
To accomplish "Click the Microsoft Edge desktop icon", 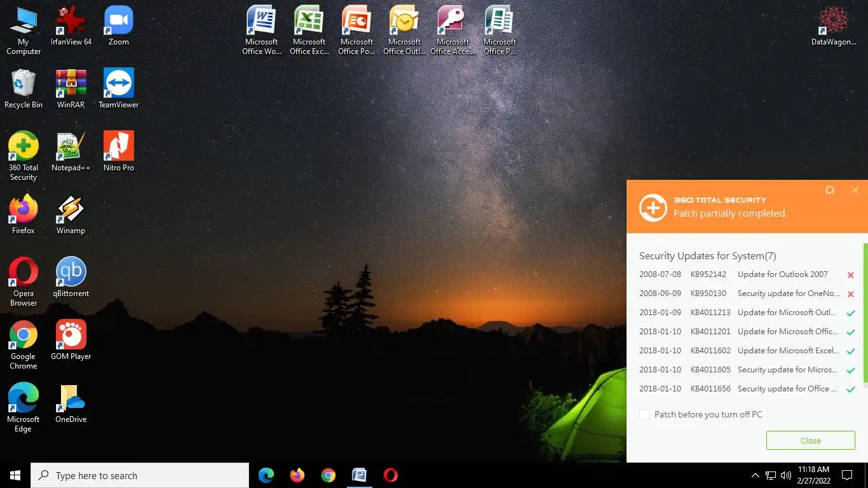I will click(x=24, y=407).
